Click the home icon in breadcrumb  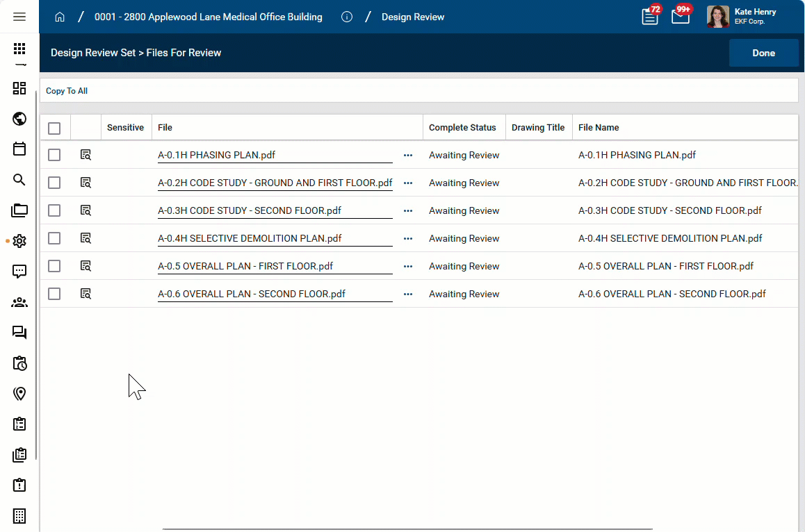click(60, 17)
